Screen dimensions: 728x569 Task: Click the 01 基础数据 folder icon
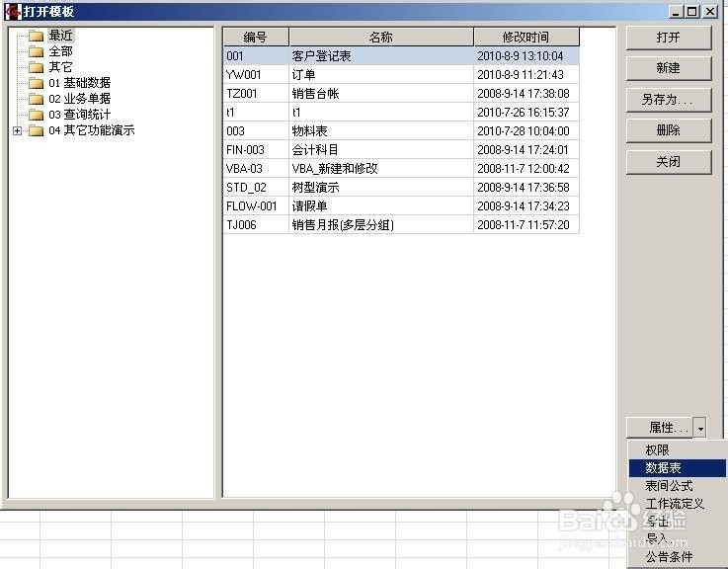36,83
